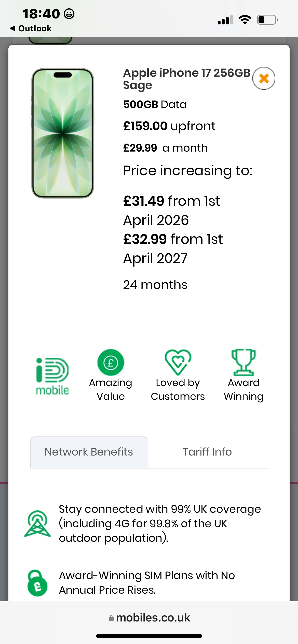298x644 pixels.
Task: Tap the cellular signal bars icon
Action: tap(225, 20)
